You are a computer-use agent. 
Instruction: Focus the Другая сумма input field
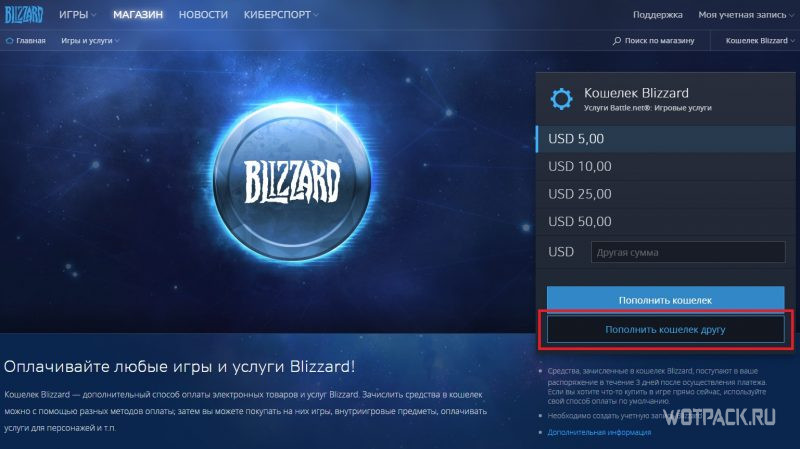(x=688, y=252)
